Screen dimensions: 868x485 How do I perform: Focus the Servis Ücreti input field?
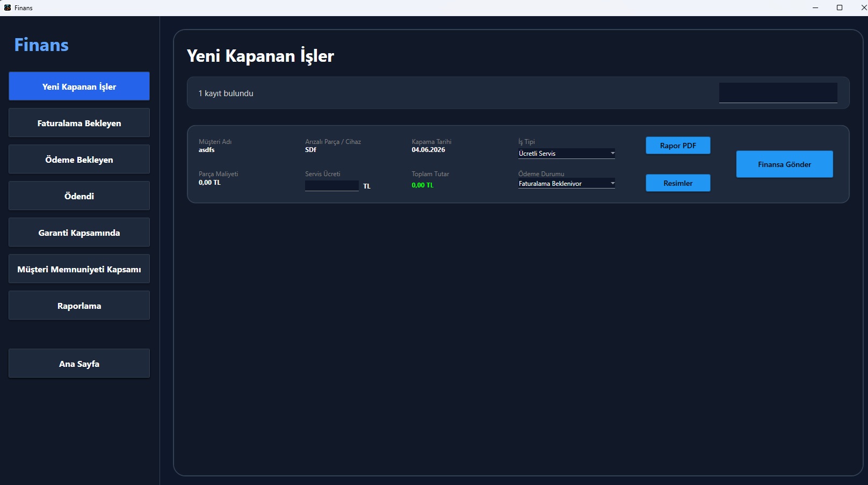332,185
